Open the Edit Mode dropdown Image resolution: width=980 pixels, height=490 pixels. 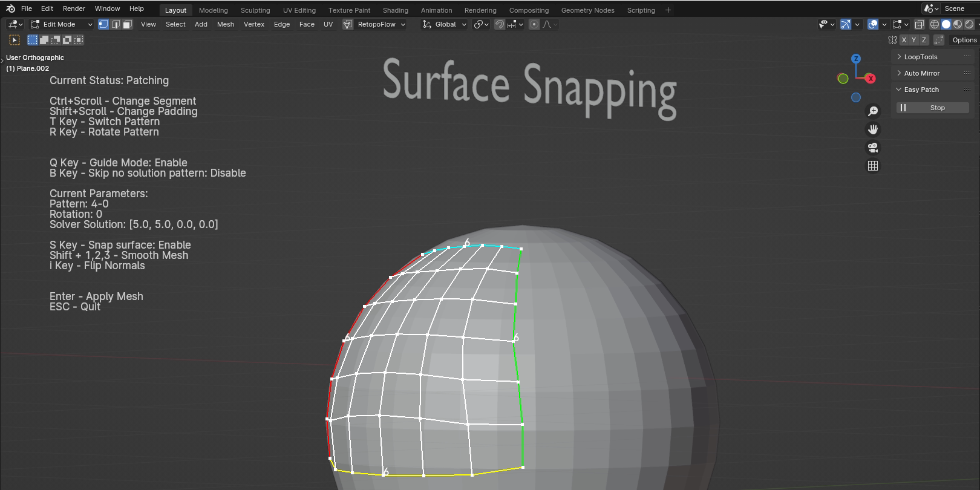coord(62,24)
